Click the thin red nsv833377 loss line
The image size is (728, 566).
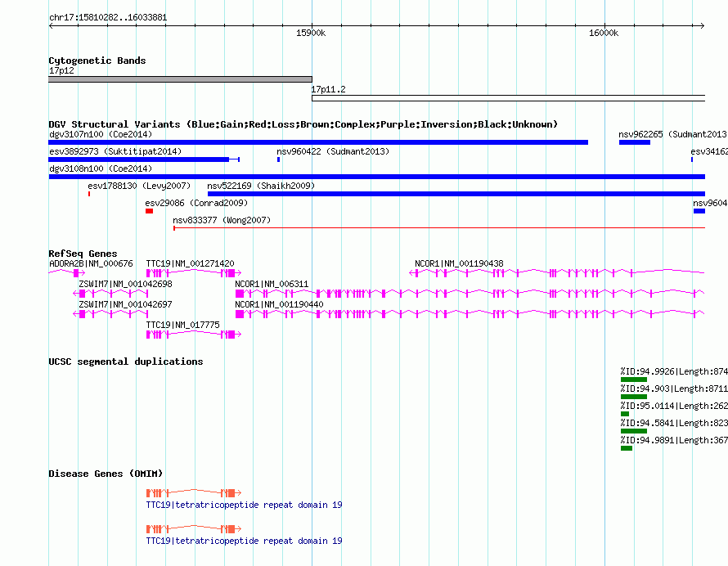tap(439, 228)
